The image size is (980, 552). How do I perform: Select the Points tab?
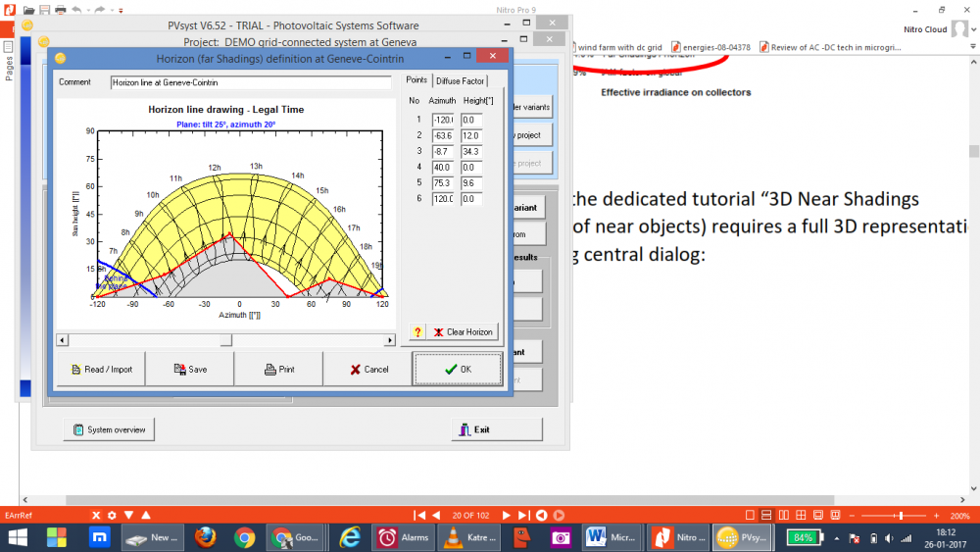(x=416, y=80)
